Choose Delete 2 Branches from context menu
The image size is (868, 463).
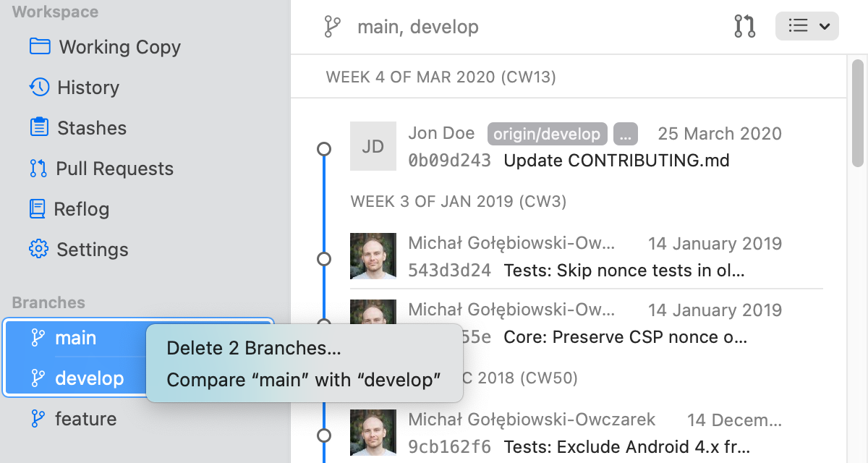pyautogui.click(x=254, y=348)
